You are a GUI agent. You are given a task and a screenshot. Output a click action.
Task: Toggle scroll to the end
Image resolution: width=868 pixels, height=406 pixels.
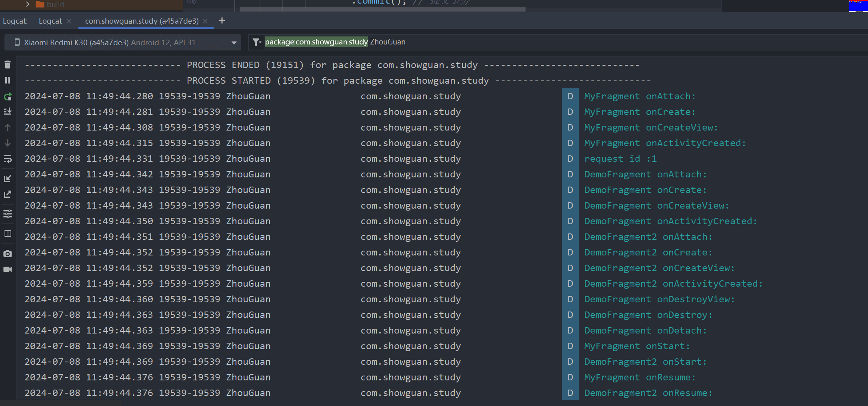pos(8,112)
